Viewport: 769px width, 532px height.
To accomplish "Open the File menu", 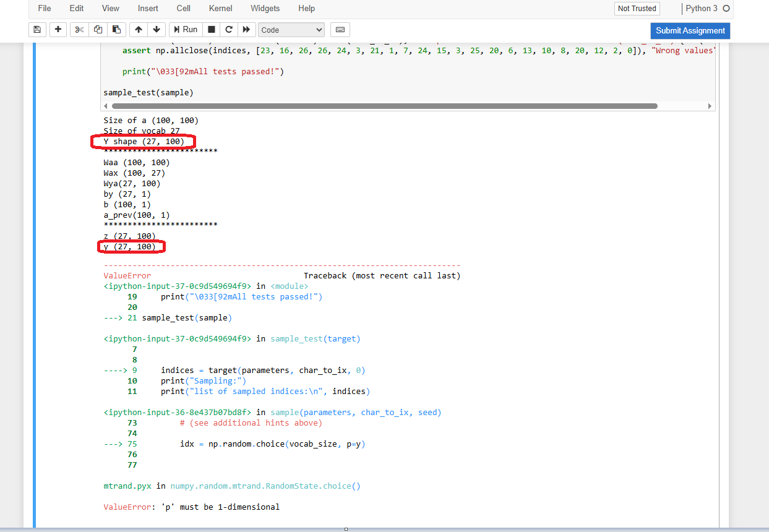I will point(45,9).
